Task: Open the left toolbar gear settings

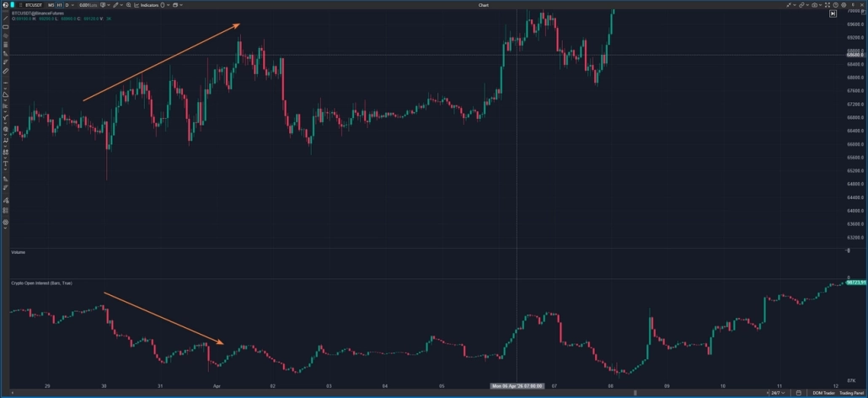Action: tap(6, 222)
